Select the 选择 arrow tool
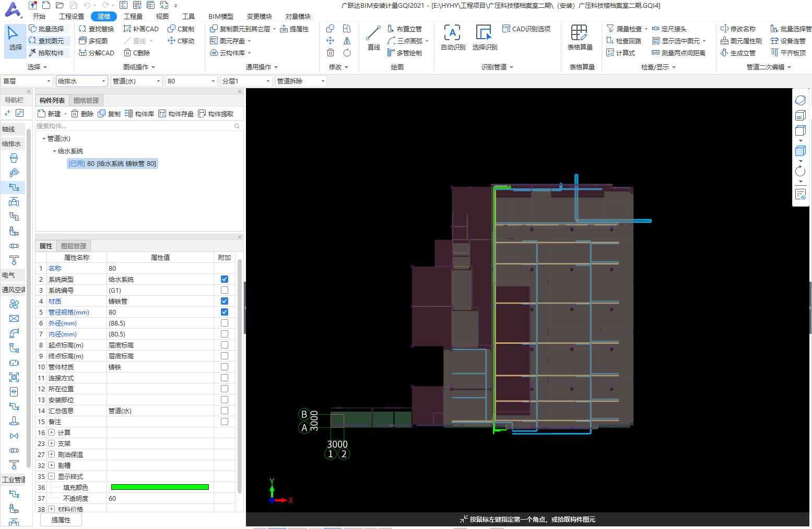This screenshot has width=812, height=529. [x=15, y=40]
